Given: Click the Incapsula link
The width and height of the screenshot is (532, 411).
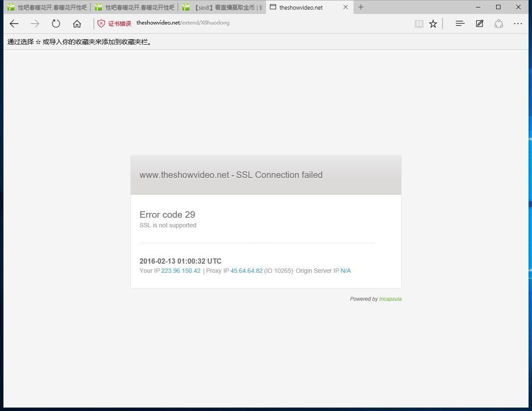Looking at the screenshot, I should point(390,299).
